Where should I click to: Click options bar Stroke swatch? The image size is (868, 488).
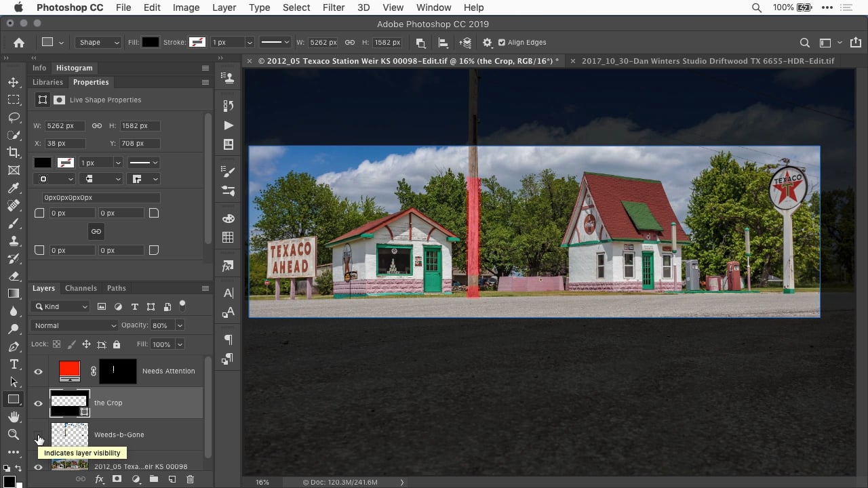197,42
